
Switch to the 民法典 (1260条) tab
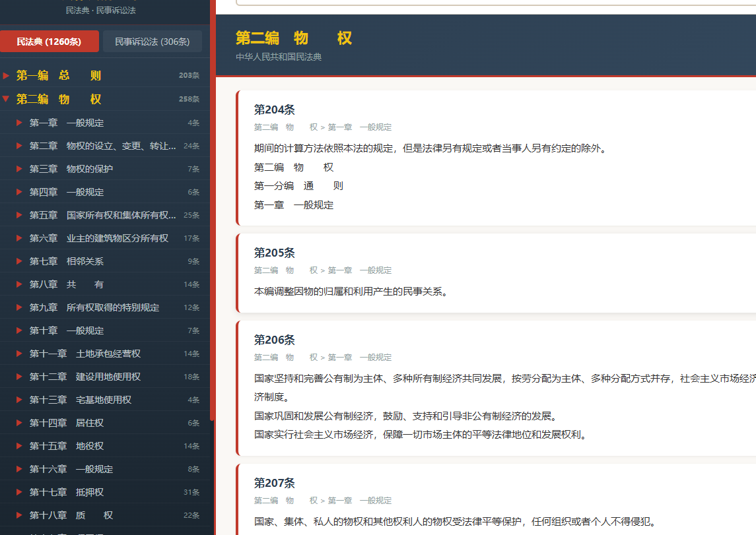[49, 42]
